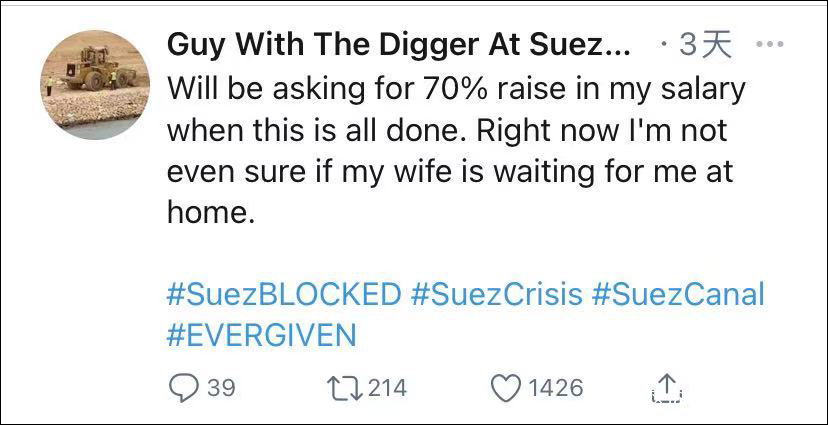Click the tweet line starting "Will be asking"
Viewport: 828px width, 425px height.
(x=456, y=88)
